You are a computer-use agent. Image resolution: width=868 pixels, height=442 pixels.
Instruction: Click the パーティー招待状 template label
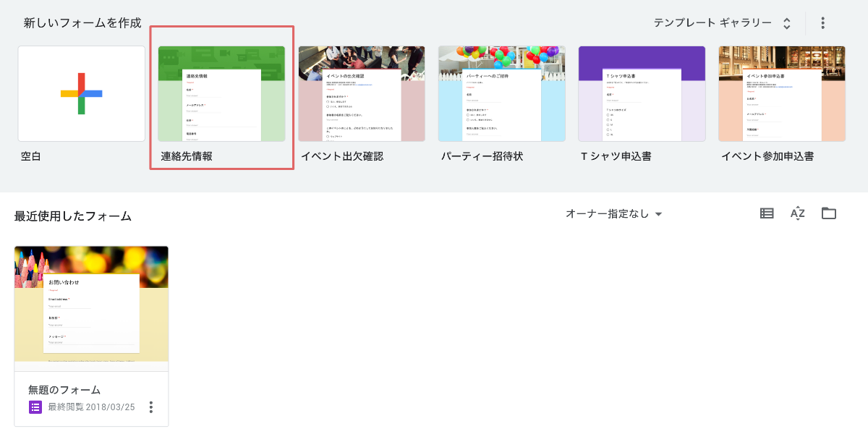tap(482, 156)
